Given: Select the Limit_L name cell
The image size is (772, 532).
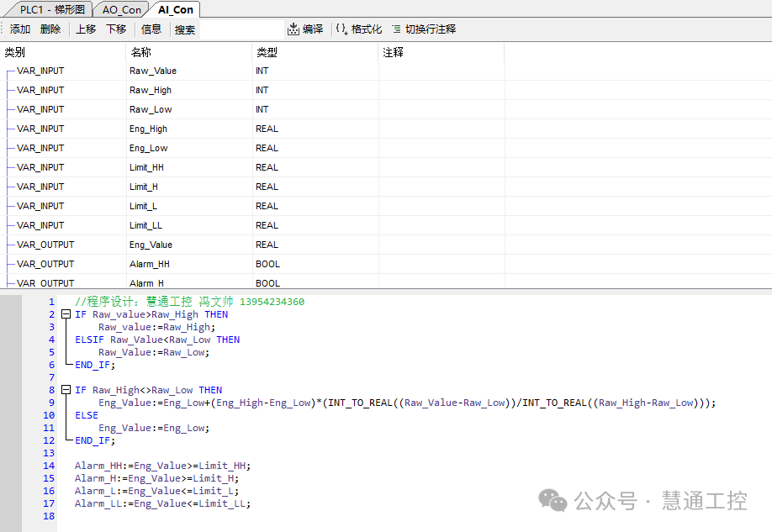Looking at the screenshot, I should coord(189,206).
